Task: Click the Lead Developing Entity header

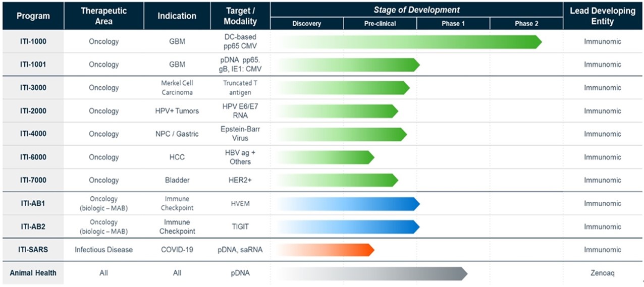Action: pos(603,16)
